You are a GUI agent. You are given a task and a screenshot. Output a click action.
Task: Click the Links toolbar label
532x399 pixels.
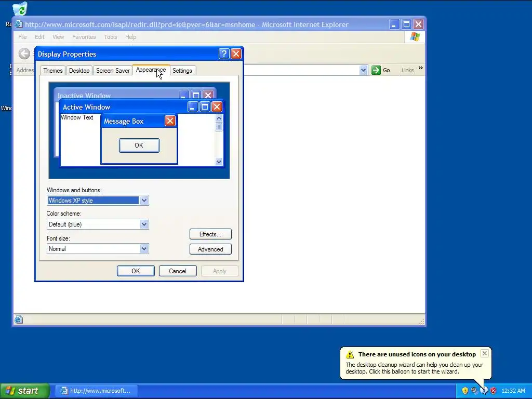[407, 70]
